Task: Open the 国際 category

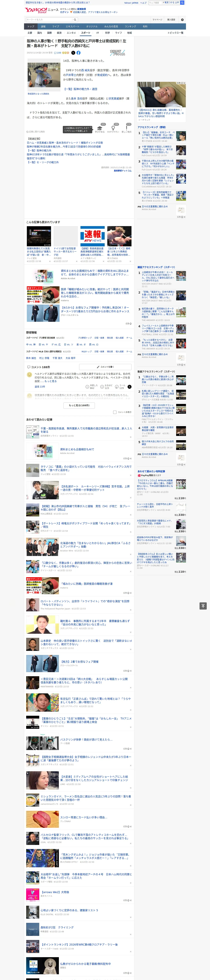Action: pyautogui.click(x=49, y=33)
